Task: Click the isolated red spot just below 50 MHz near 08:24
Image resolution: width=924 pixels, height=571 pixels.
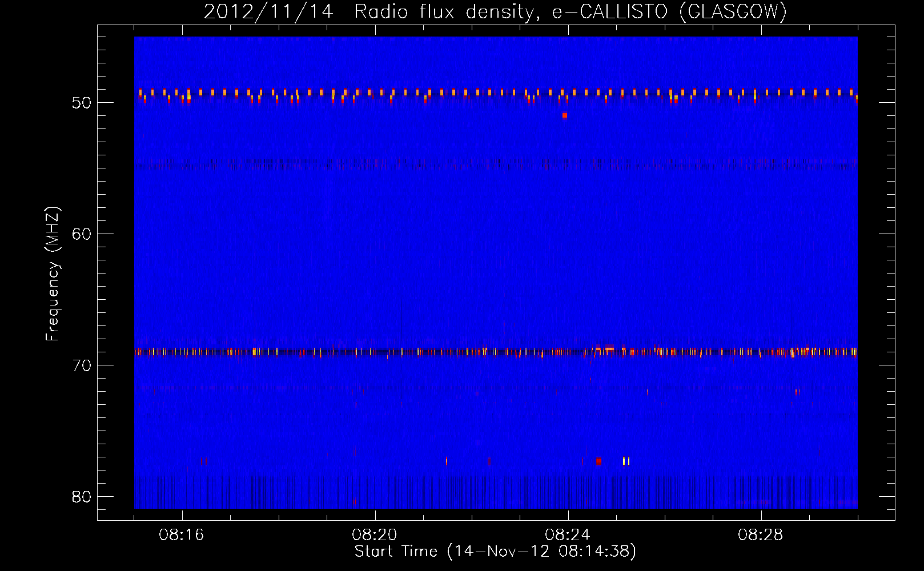Action: pyautogui.click(x=565, y=115)
